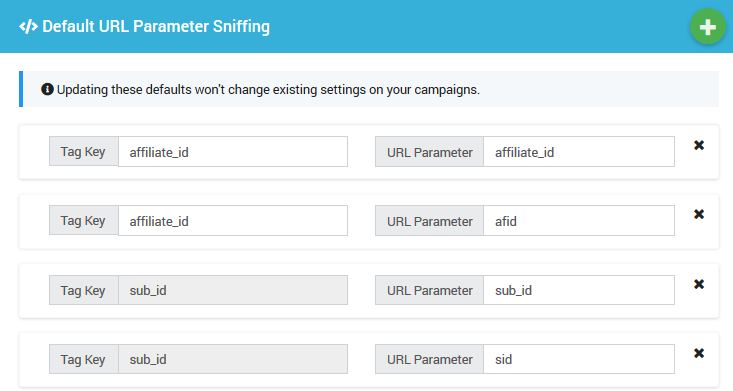Click the Tag Key label in the last row
The width and height of the screenshot is (733, 391).
click(x=84, y=359)
